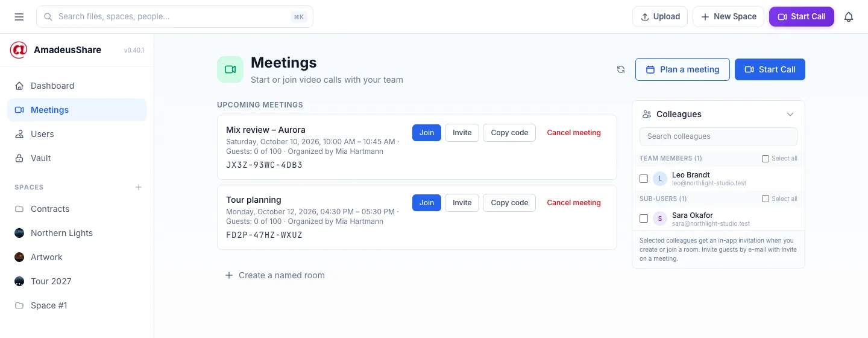868x338 pixels.
Task: Open Users in the sidebar
Action: pyautogui.click(x=77, y=134)
